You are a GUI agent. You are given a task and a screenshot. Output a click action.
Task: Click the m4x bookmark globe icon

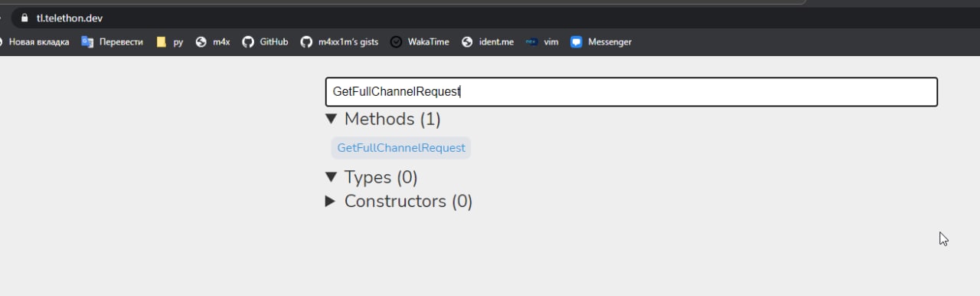coord(201,42)
